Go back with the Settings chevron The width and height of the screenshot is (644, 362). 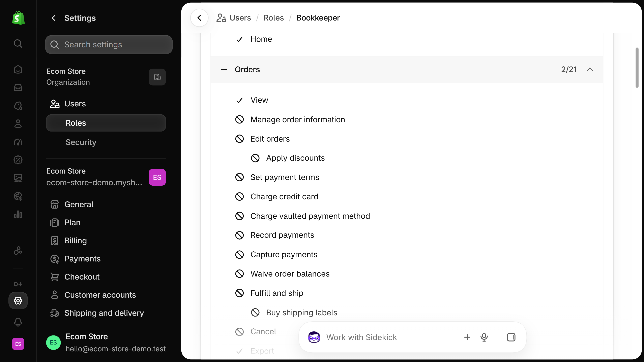pyautogui.click(x=54, y=18)
